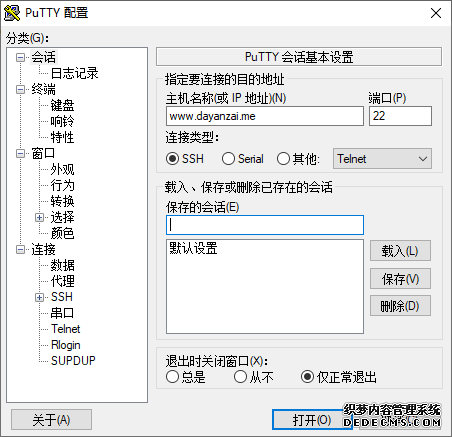Select 会话 category in tree

click(x=44, y=57)
